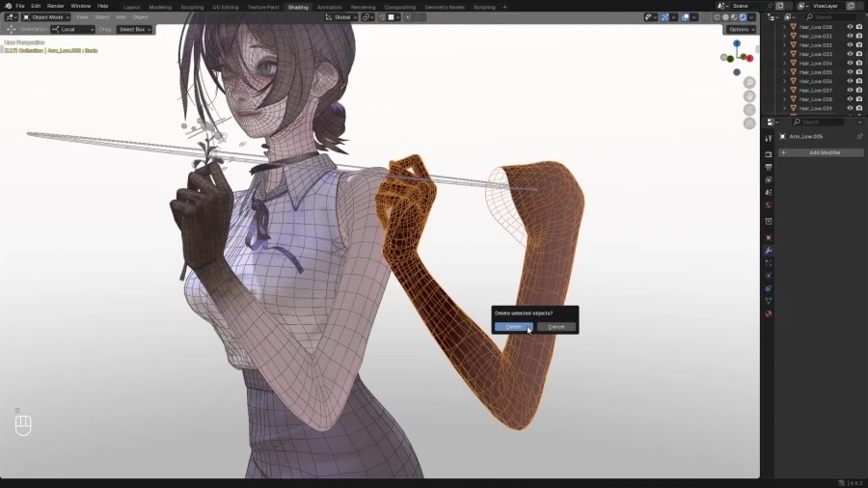Hide Hair_Low.028 with its eye icon

(x=850, y=27)
